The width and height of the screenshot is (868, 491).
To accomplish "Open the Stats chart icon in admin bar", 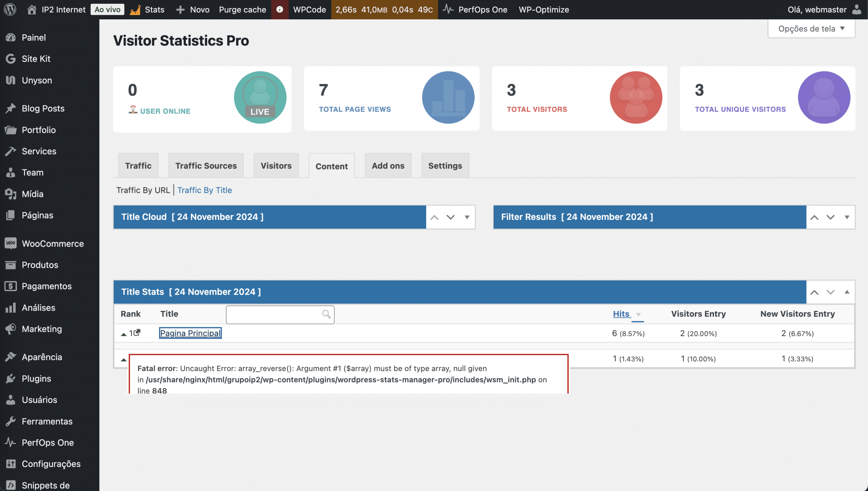I will tap(135, 10).
